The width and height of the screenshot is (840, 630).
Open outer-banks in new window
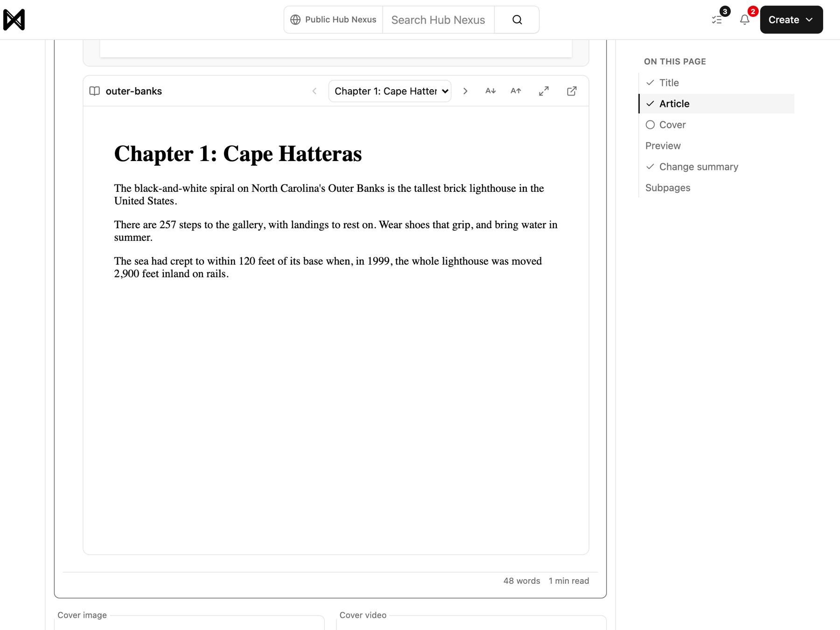click(x=572, y=91)
